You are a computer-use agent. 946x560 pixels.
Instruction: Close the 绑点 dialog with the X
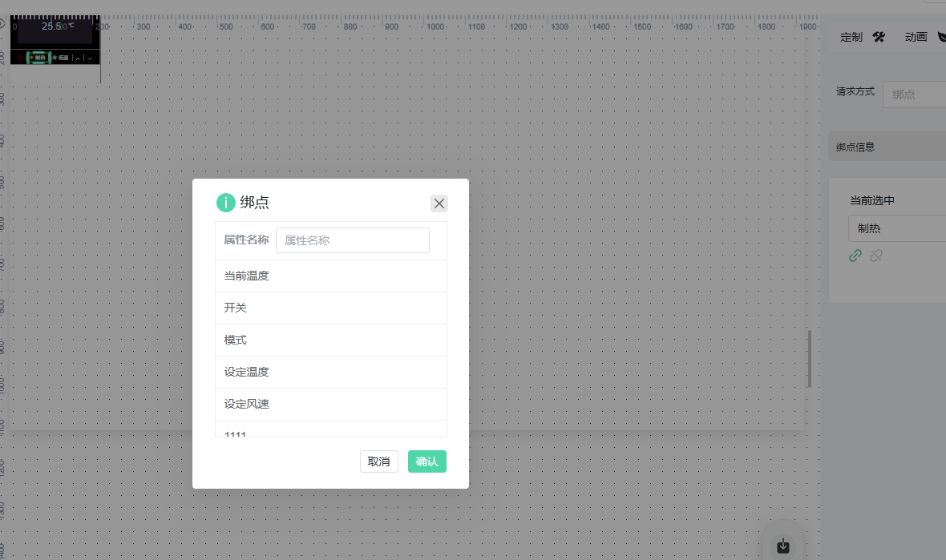click(x=439, y=203)
